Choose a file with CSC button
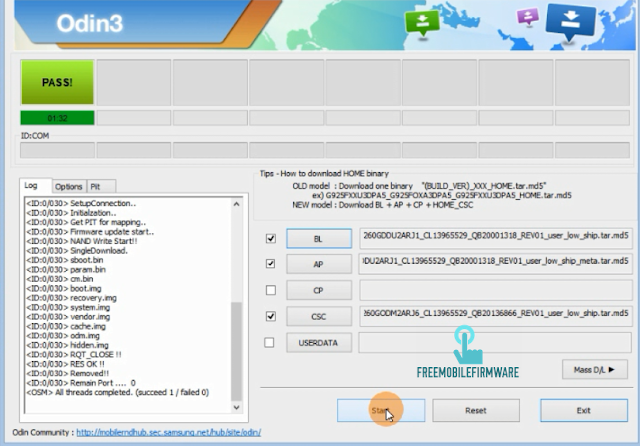This screenshot has height=446, width=640. (319, 316)
